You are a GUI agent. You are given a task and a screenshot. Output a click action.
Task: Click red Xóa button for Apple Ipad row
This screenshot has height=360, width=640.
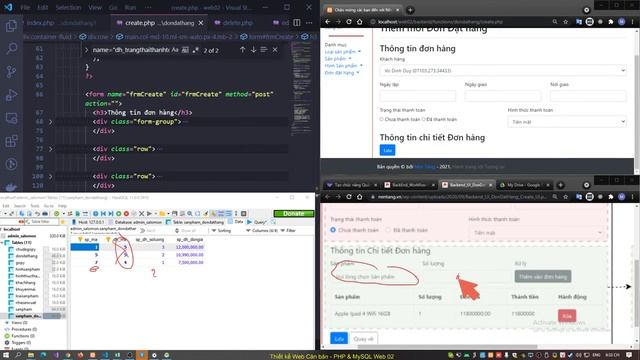(x=567, y=316)
